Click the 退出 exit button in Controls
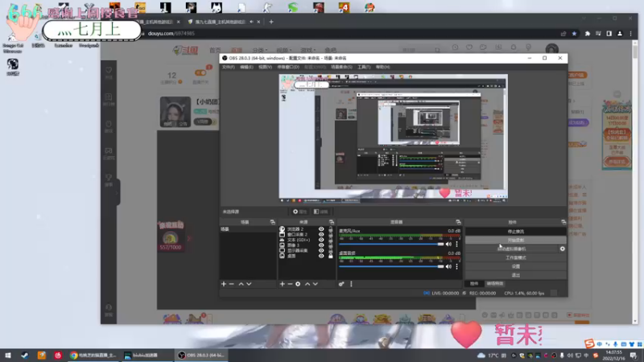Viewport: 644px width, 362px height. tap(515, 275)
